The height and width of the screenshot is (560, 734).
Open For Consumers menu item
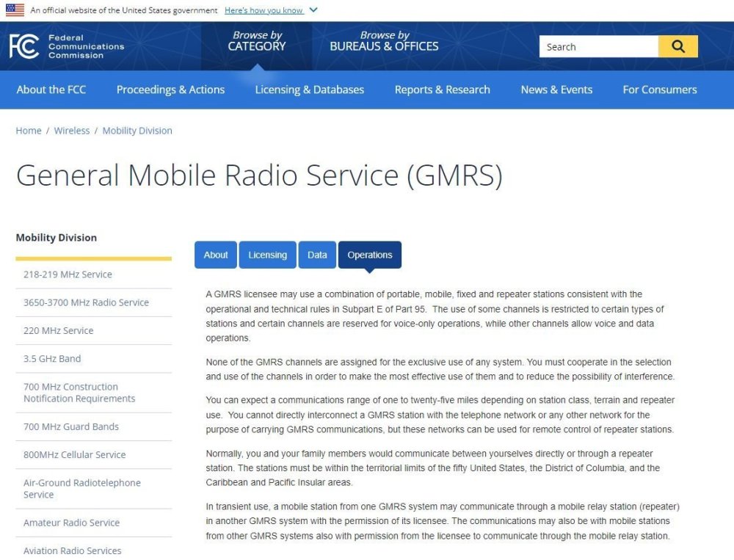(x=659, y=90)
